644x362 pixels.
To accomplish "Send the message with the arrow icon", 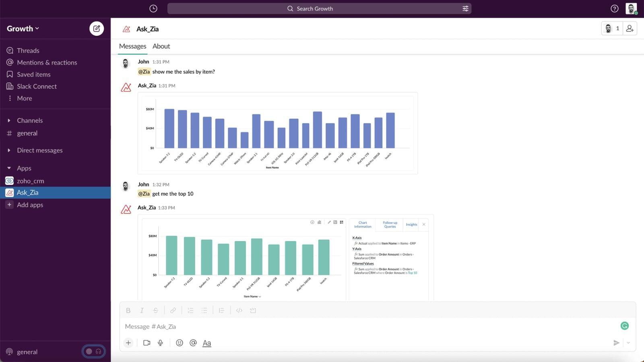I will pos(616,343).
